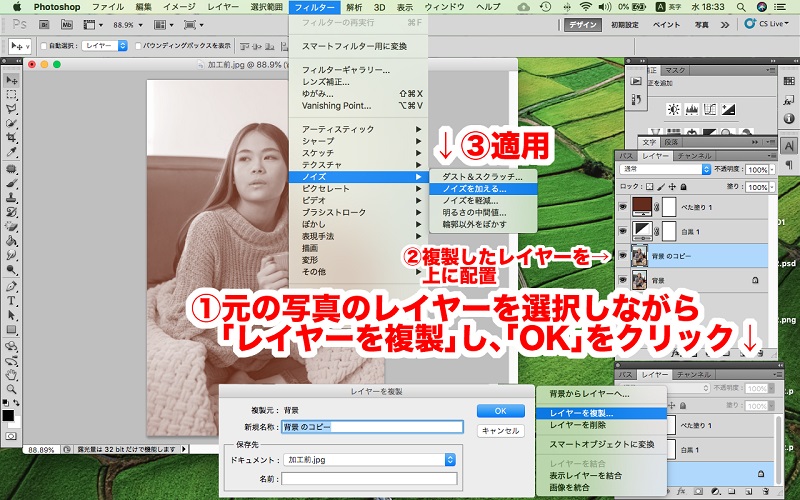Add a Curves adjustment
Viewport: 800px width, 500px height.
tap(710, 109)
